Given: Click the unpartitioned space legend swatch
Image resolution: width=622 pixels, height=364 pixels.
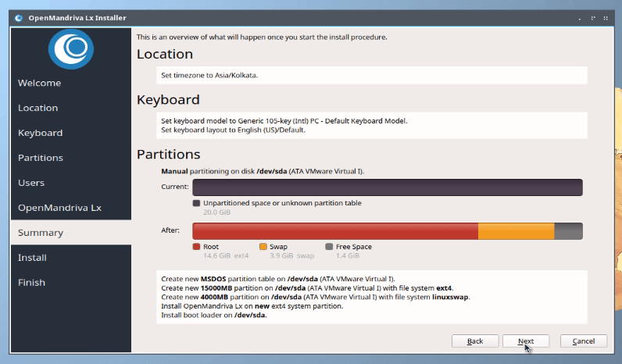Looking at the screenshot, I should 196,203.
